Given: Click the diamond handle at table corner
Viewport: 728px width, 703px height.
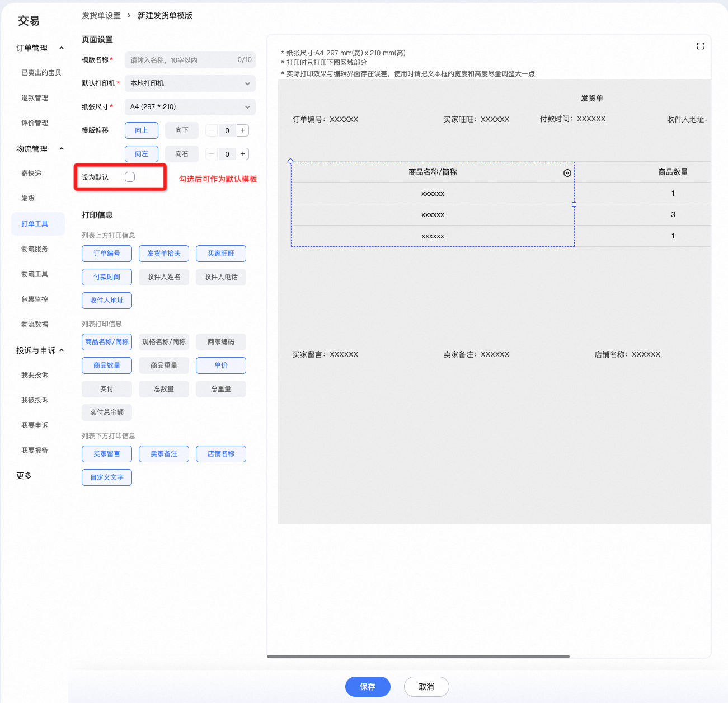Looking at the screenshot, I should click(290, 161).
